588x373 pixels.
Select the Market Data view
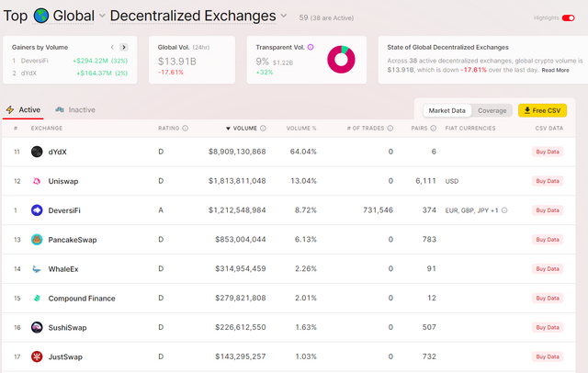point(447,110)
